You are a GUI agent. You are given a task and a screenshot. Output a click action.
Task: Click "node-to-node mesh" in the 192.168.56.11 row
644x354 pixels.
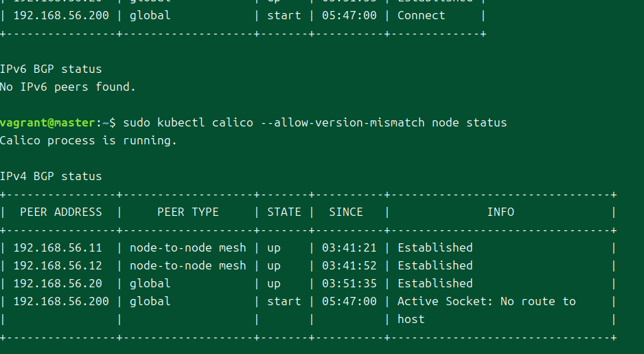(x=187, y=248)
